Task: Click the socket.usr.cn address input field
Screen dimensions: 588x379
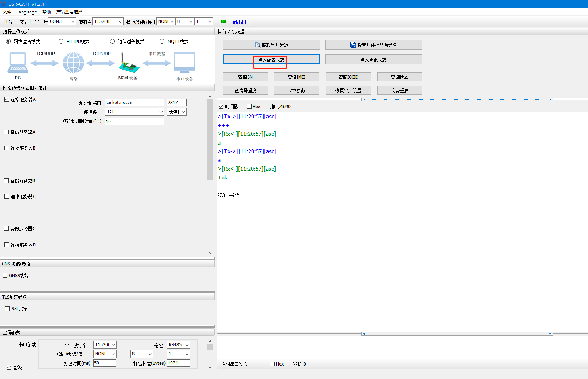Action: [135, 103]
